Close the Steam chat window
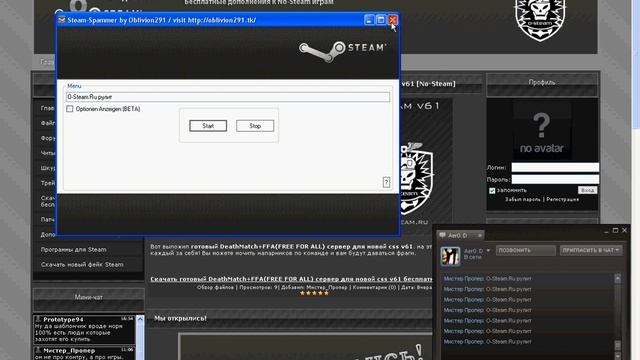Screen dimensions: 640x360 click(624, 231)
